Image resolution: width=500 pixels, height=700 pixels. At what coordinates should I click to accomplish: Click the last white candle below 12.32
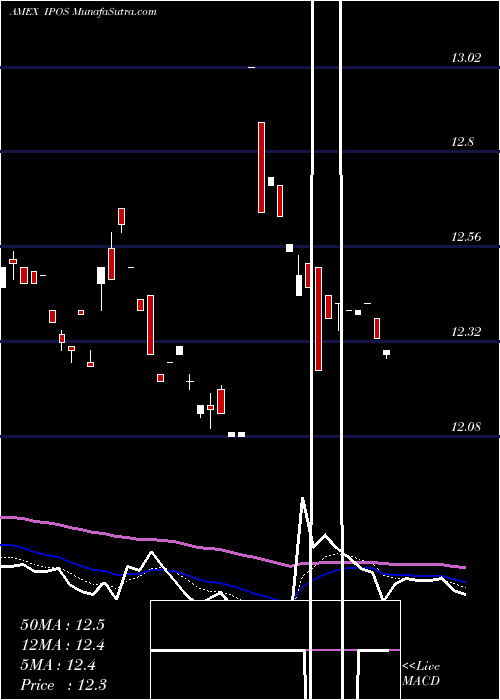pyautogui.click(x=386, y=354)
